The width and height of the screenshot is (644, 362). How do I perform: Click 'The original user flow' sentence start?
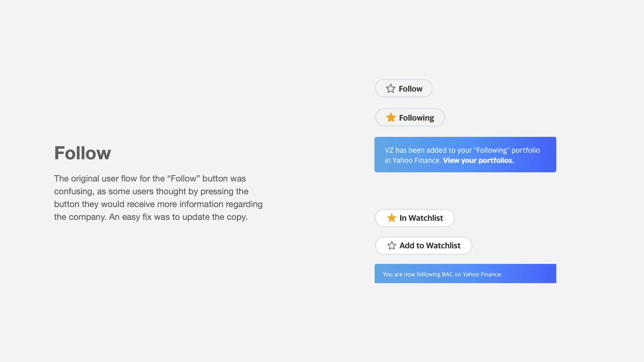(77, 179)
